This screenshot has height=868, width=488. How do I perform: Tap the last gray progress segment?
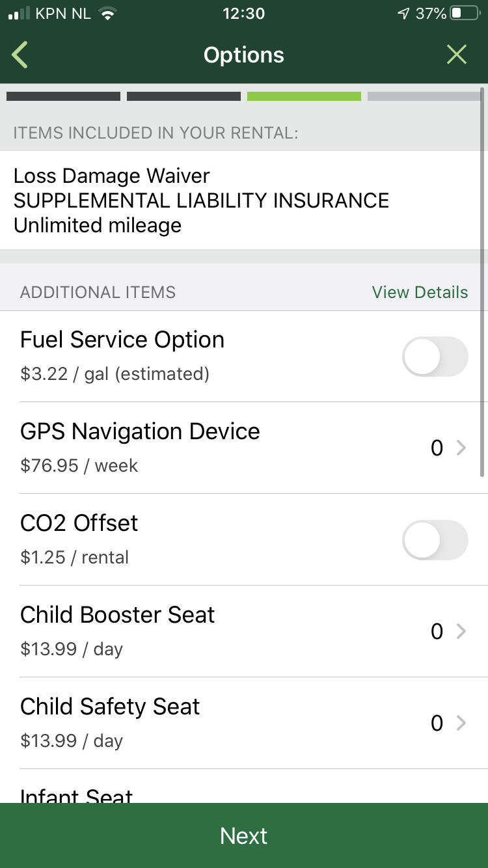pyautogui.click(x=423, y=96)
